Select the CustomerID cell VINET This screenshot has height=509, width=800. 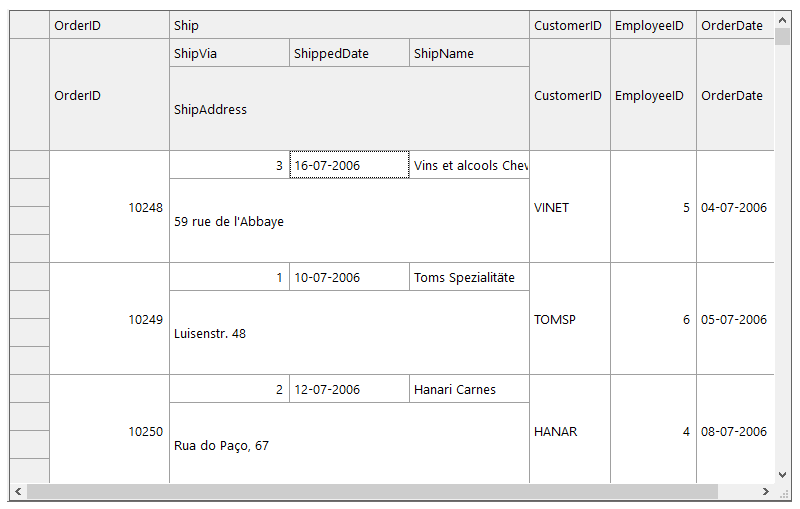pyautogui.click(x=569, y=207)
